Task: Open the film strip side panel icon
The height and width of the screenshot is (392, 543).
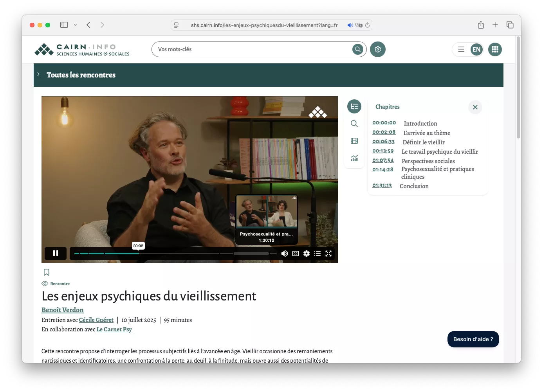Action: 354,141
